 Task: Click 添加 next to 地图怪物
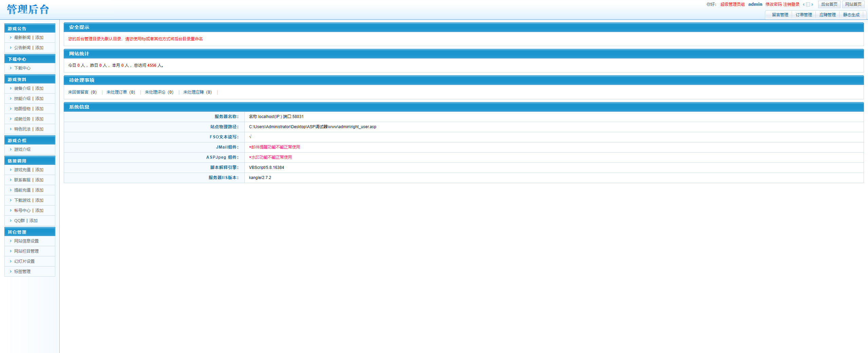tap(39, 109)
